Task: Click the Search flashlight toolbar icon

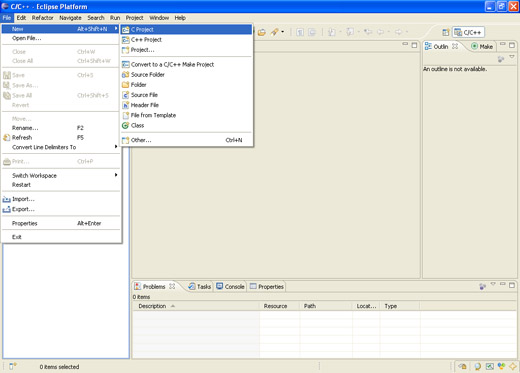Action: (274, 32)
